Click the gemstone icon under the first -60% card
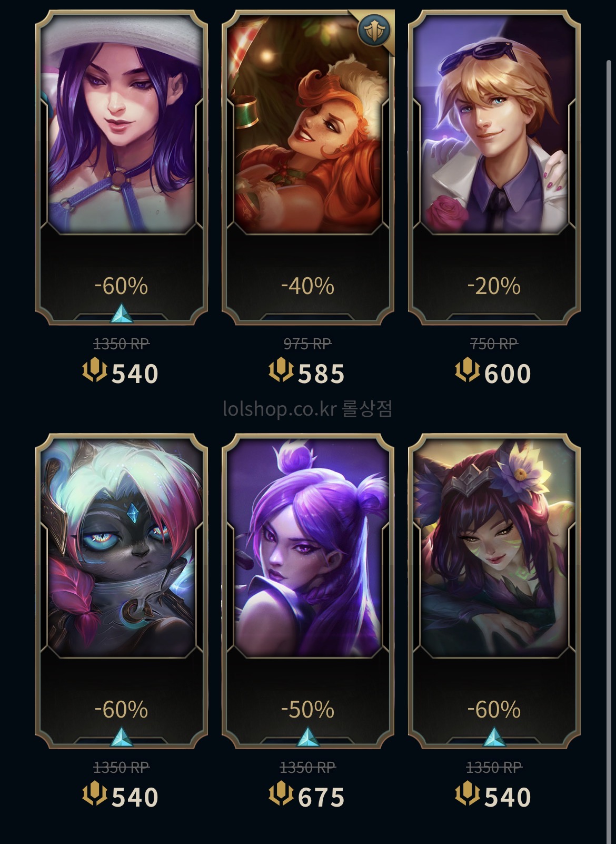 click(122, 313)
